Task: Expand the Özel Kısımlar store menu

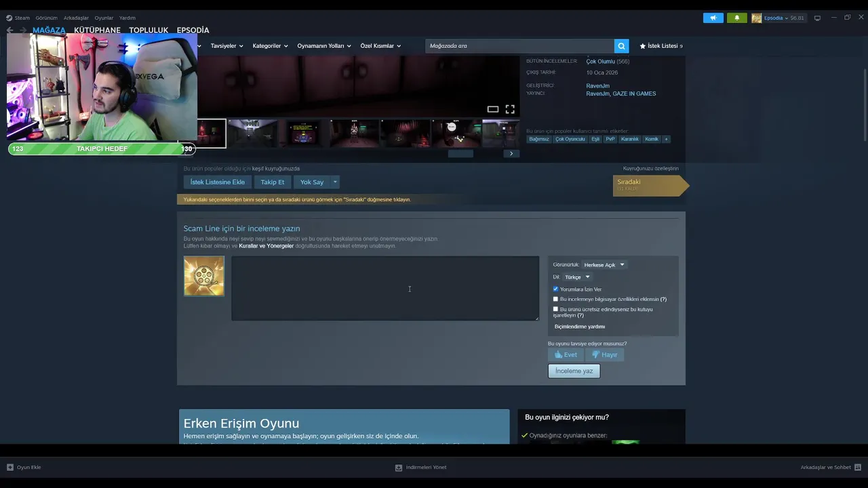Action: pyautogui.click(x=380, y=46)
